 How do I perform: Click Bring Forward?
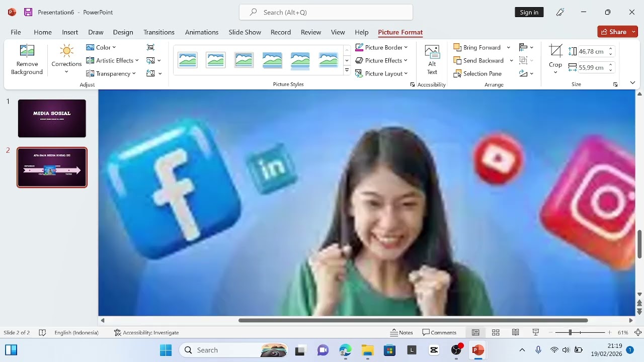477,47
